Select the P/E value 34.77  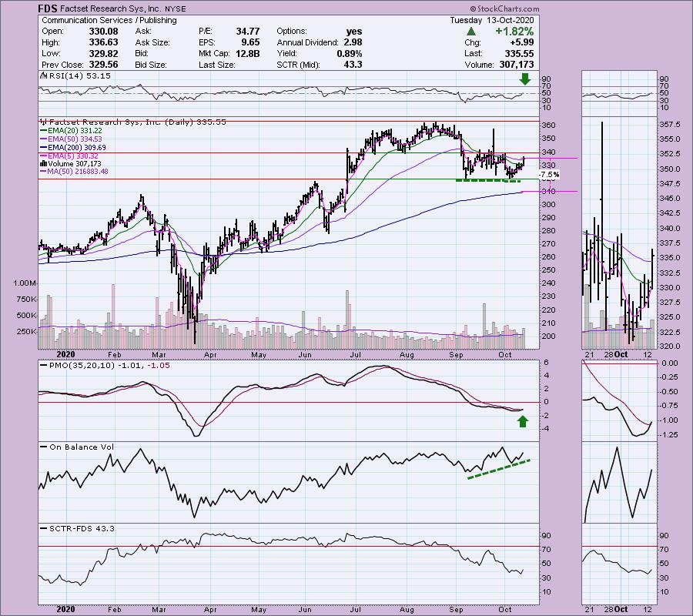(248, 32)
